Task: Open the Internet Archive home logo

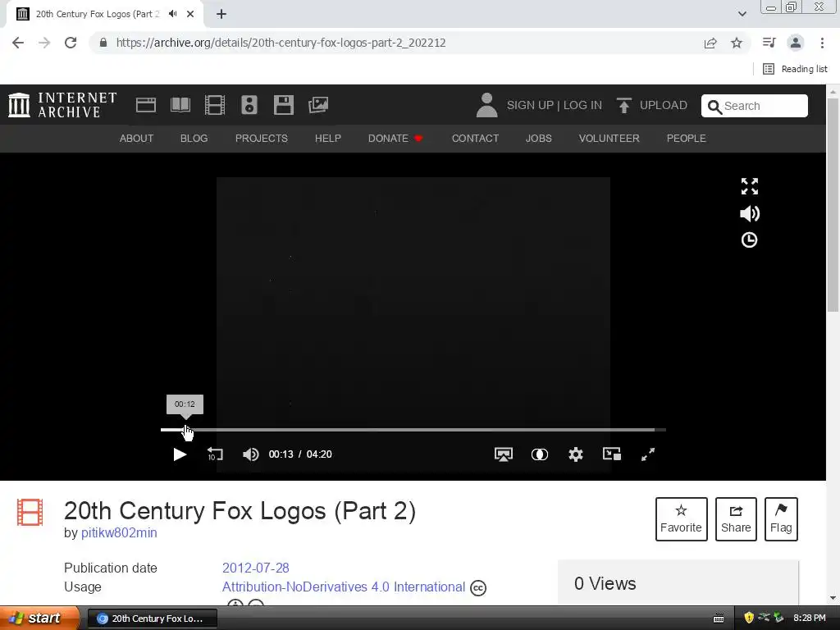Action: (x=62, y=105)
